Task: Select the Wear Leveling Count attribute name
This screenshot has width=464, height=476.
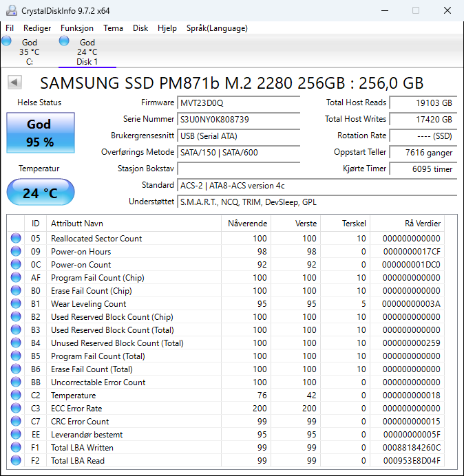Action: tap(88, 304)
